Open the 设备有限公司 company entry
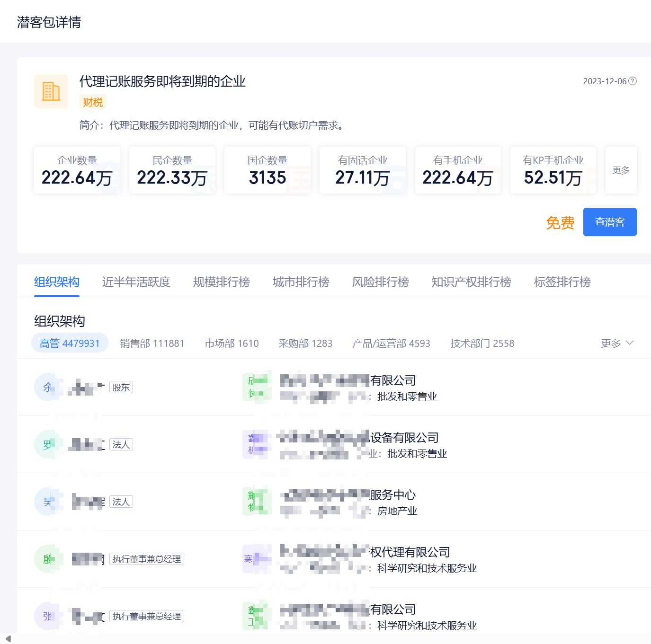This screenshot has width=651, height=644. (x=404, y=438)
